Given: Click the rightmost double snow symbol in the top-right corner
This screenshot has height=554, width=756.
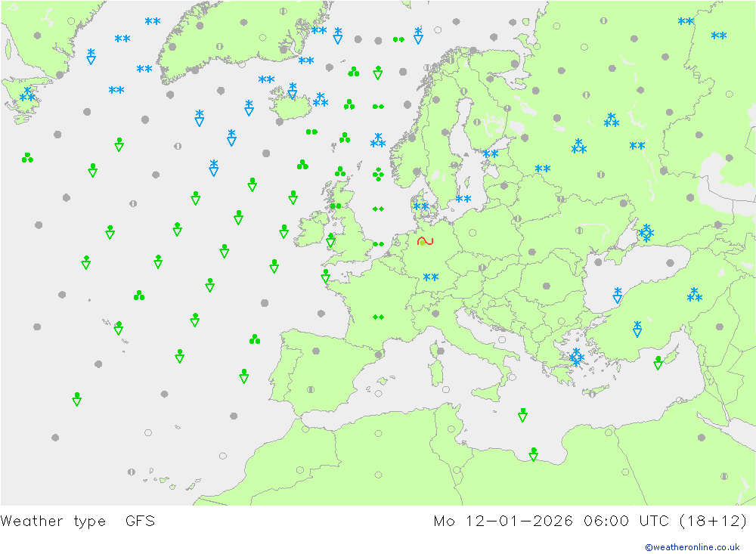Looking at the screenshot, I should pos(719,36).
